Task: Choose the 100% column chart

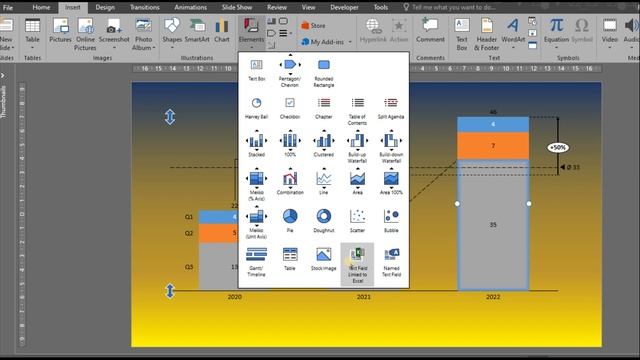Action: [290, 143]
